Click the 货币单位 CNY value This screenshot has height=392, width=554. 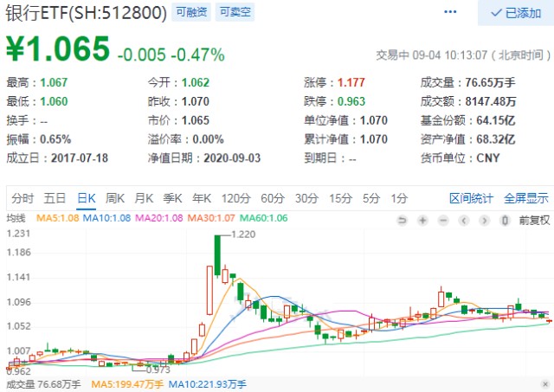pyautogui.click(x=488, y=157)
